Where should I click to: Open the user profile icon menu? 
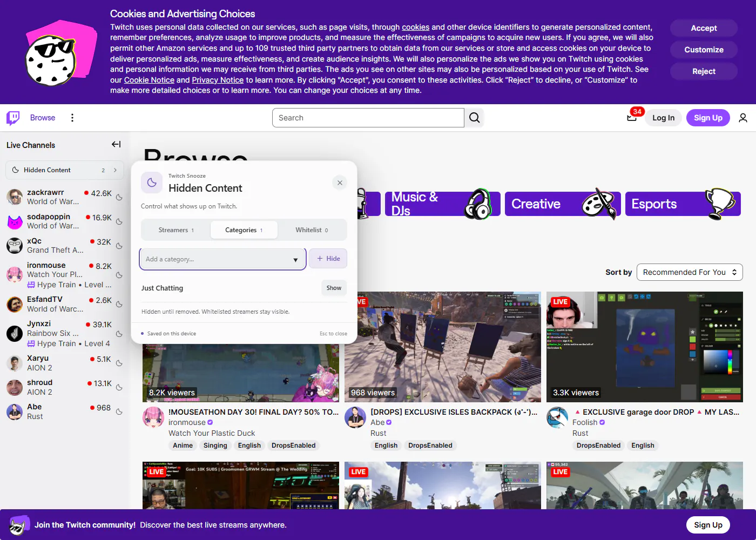tap(743, 118)
